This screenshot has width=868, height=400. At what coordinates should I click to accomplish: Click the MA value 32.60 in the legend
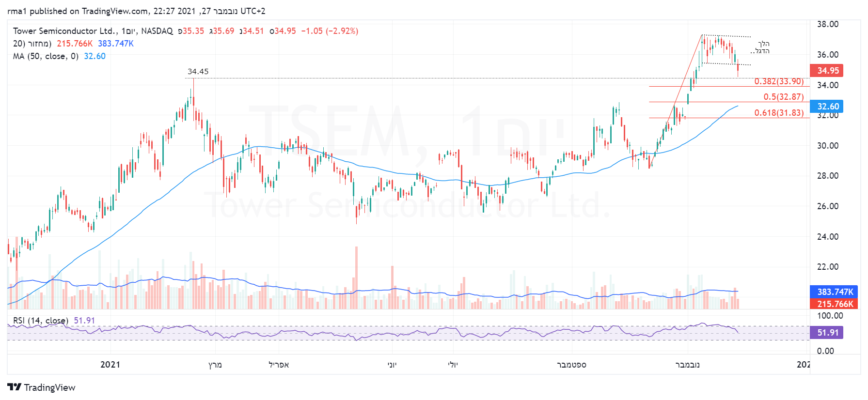pyautogui.click(x=95, y=56)
